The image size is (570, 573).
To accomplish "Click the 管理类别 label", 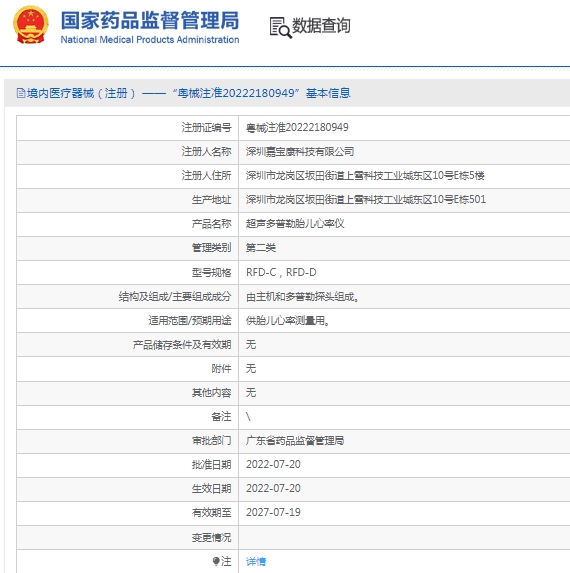I will 212,248.
